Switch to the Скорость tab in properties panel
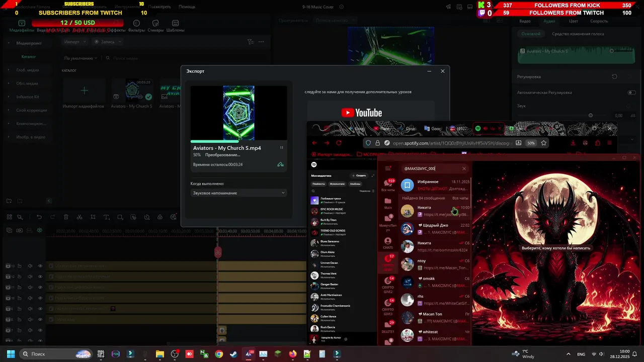 click(x=599, y=21)
